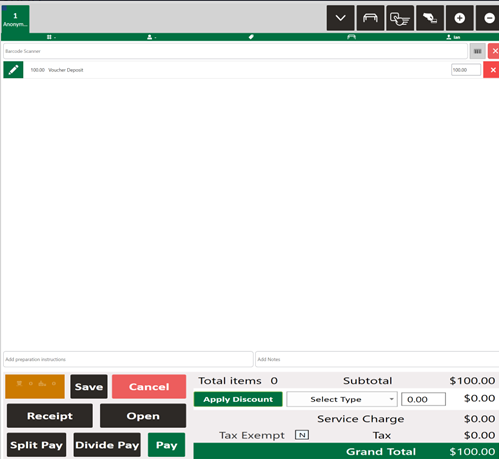Edit the Voucher Deposit line with pencil
The width and height of the screenshot is (499, 459).
coord(13,70)
